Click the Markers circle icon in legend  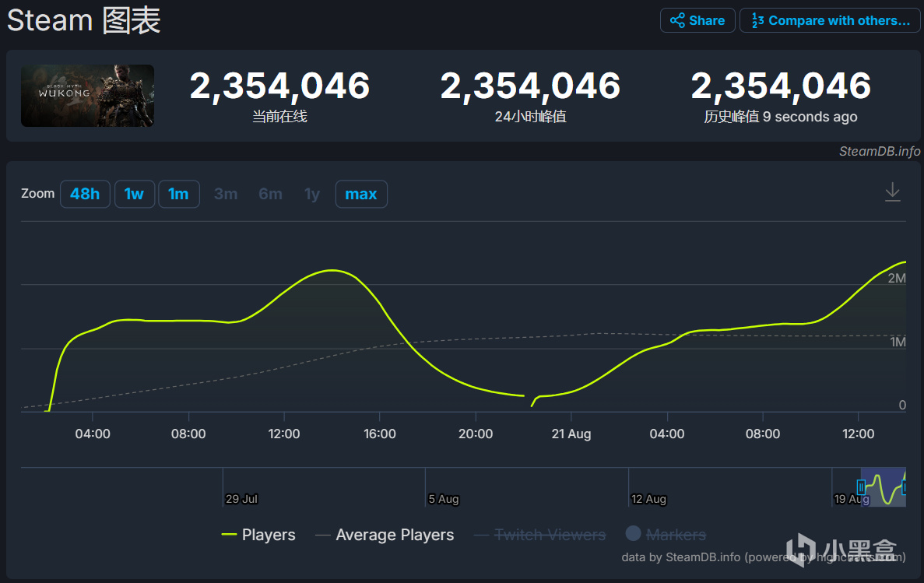point(634,533)
